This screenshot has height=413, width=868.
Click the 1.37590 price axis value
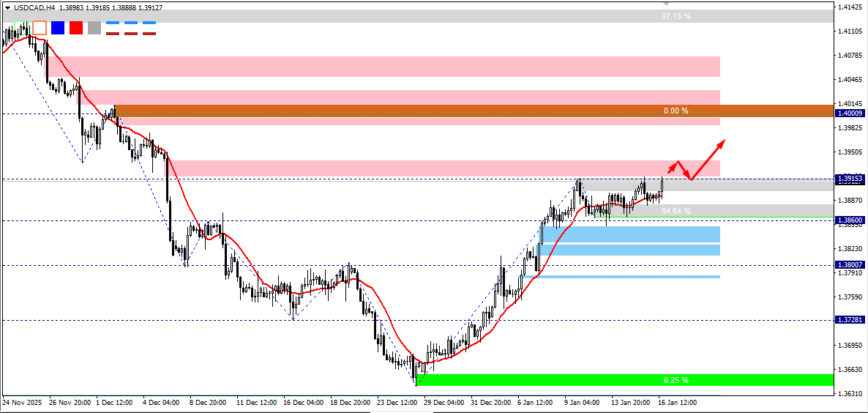click(851, 297)
